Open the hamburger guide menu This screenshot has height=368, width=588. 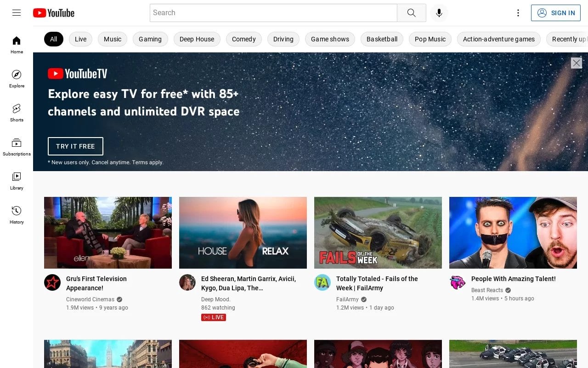tap(17, 13)
